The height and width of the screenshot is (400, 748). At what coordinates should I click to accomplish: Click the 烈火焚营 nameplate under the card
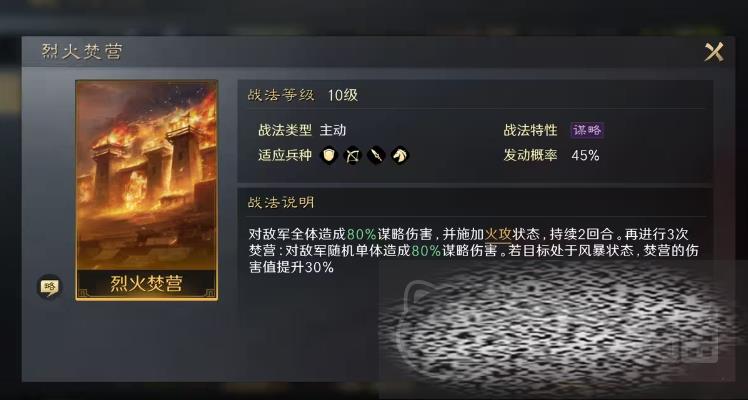tap(146, 284)
